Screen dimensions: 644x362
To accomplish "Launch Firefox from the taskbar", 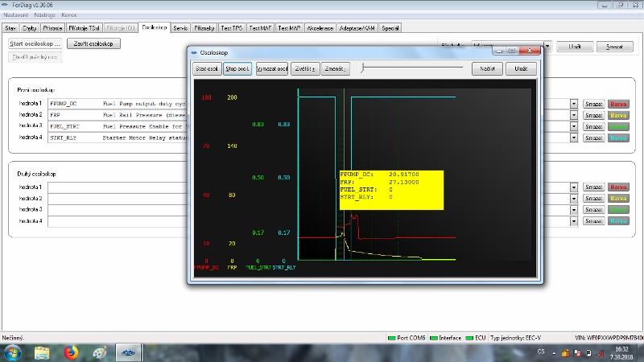I will point(70,352).
